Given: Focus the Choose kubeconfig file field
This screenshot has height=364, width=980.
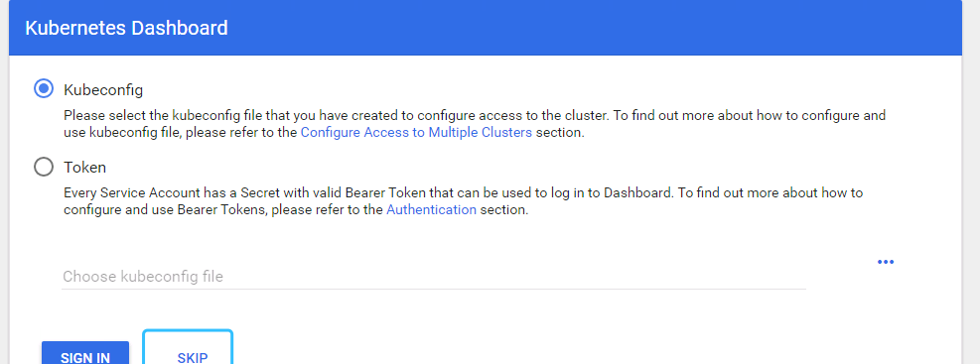Looking at the screenshot, I should coord(434,276).
